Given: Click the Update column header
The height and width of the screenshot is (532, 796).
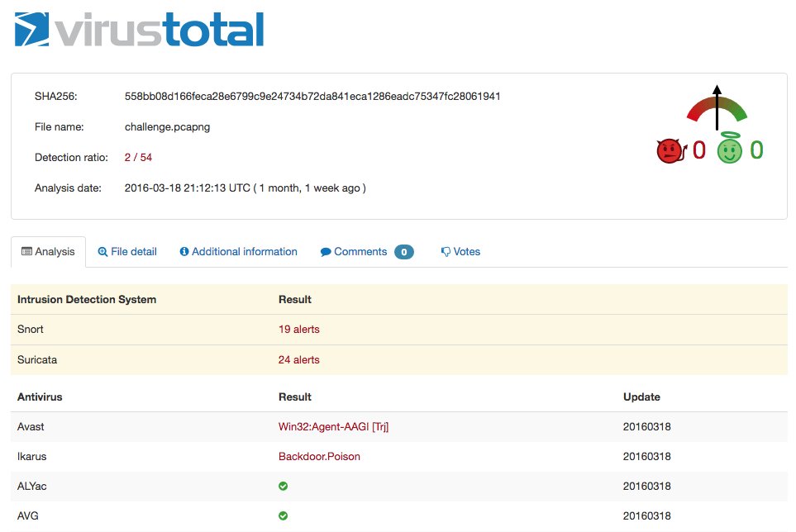Looking at the screenshot, I should (x=641, y=397).
